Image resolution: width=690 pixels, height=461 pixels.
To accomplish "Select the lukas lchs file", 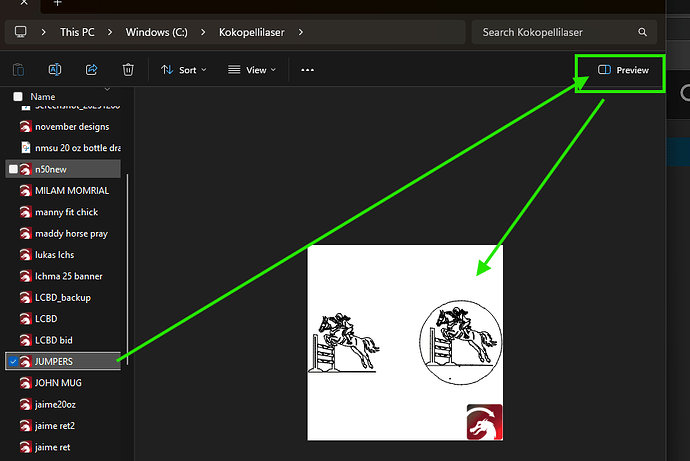I will click(55, 255).
